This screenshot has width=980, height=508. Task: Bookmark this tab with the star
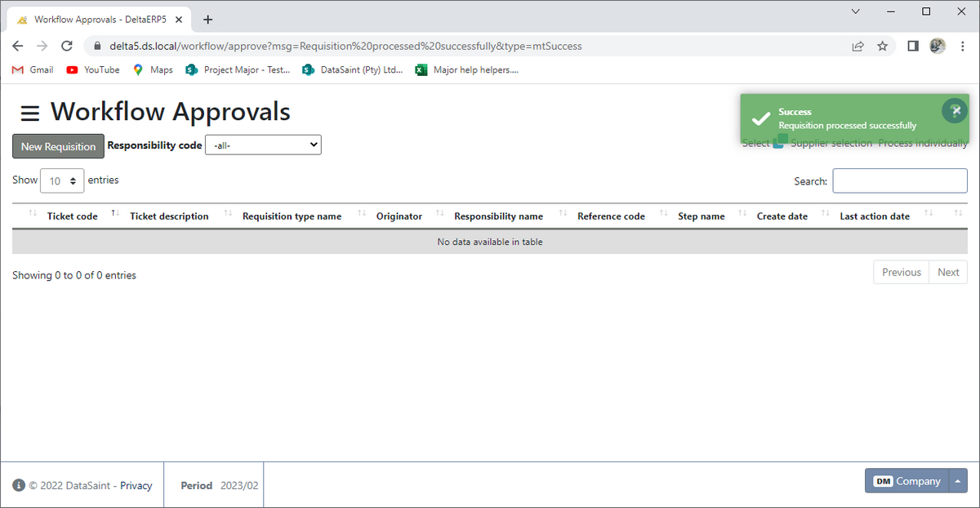[x=882, y=47]
